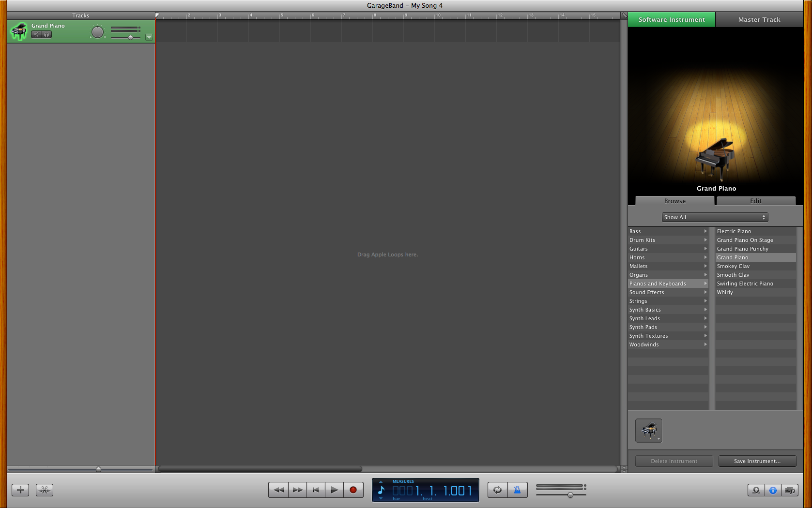Expand the Horns category

pyautogui.click(x=668, y=257)
